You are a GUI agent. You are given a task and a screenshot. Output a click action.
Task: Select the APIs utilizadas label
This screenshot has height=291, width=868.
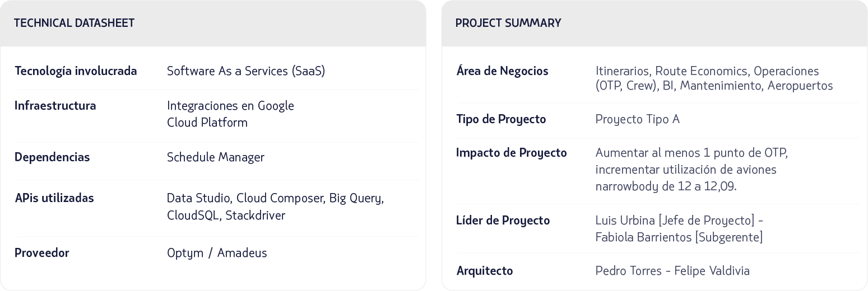point(54,198)
